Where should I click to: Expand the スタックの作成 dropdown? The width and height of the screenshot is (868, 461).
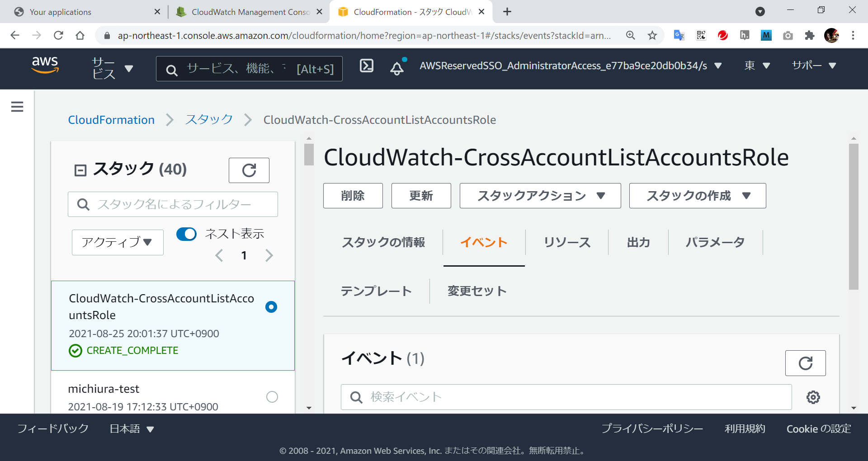pos(697,196)
